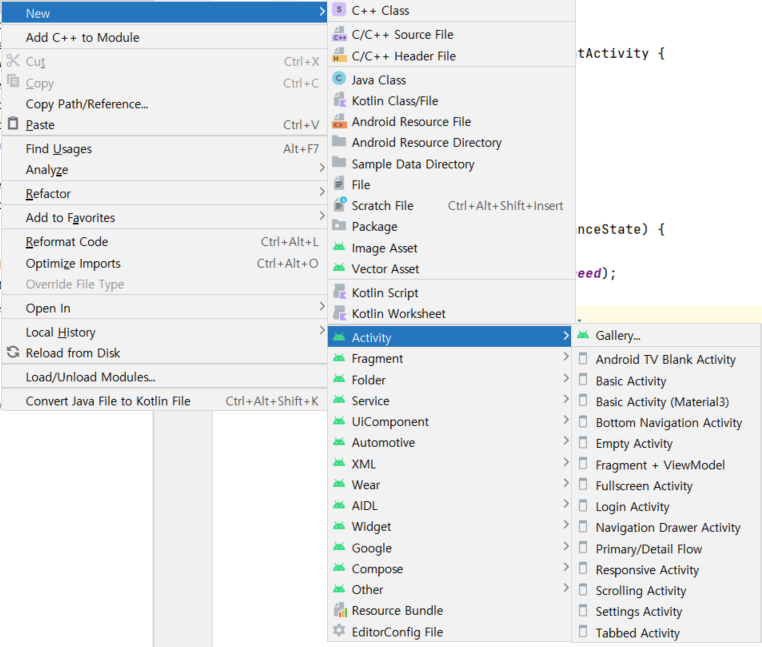762x647 pixels.
Task: Select Navigation Drawer Activity
Action: pyautogui.click(x=666, y=528)
